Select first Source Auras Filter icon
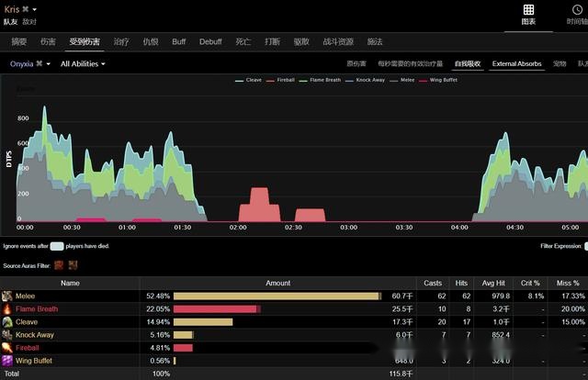Viewport: 588px width, 380px height. click(x=59, y=265)
